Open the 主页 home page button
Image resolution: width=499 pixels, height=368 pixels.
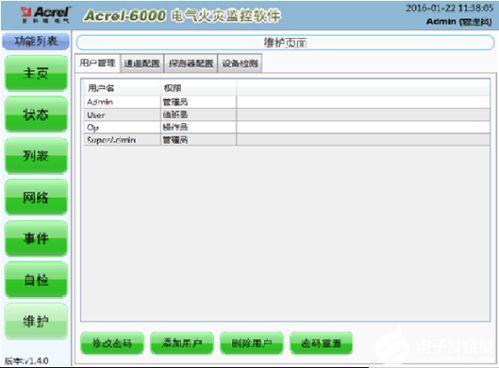coord(36,73)
